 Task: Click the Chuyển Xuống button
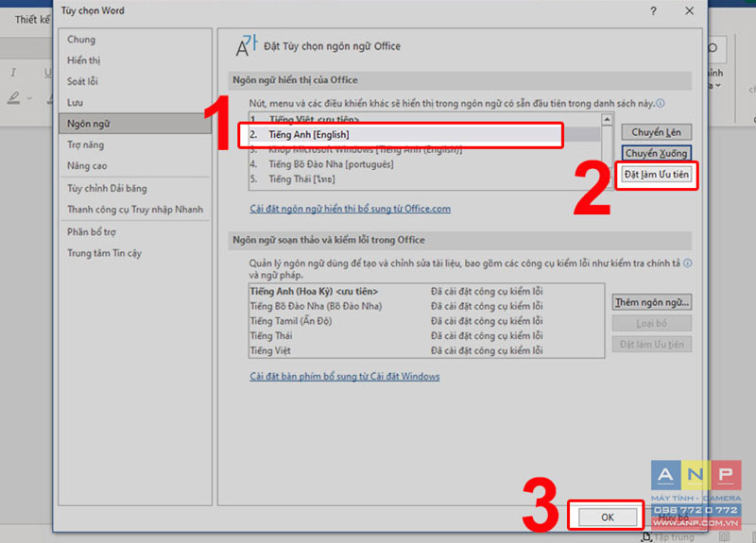pyautogui.click(x=656, y=154)
